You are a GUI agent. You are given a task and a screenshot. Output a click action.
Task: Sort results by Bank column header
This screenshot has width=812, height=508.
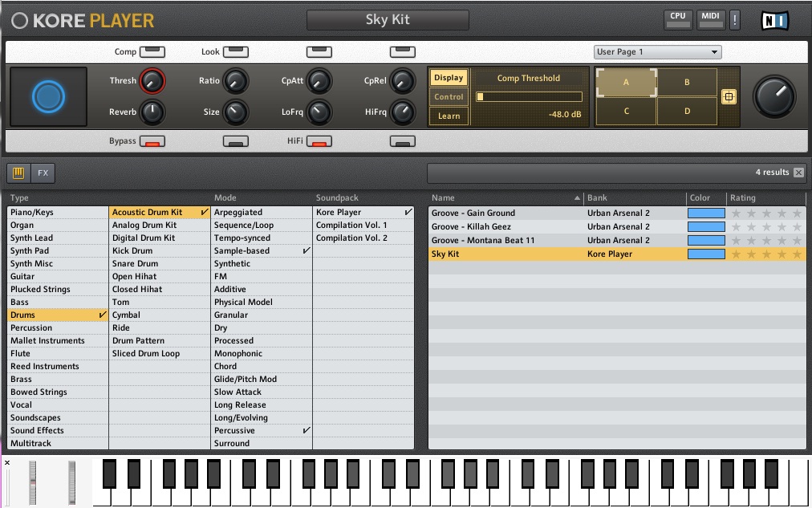click(635, 197)
